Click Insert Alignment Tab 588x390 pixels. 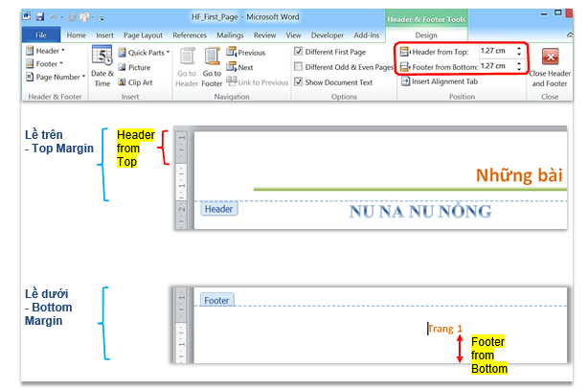439,82
